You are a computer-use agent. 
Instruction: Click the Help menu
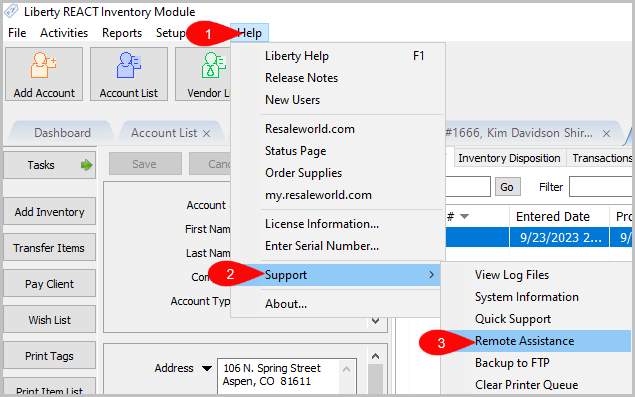tap(249, 33)
